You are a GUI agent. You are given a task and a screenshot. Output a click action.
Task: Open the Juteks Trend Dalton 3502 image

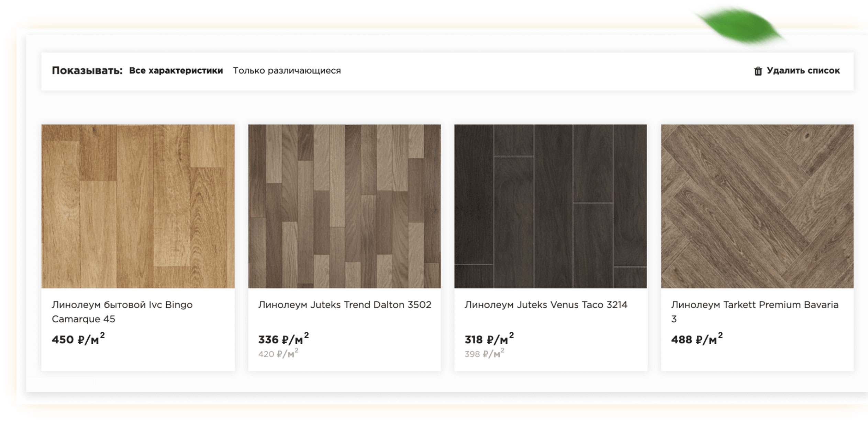tap(344, 206)
